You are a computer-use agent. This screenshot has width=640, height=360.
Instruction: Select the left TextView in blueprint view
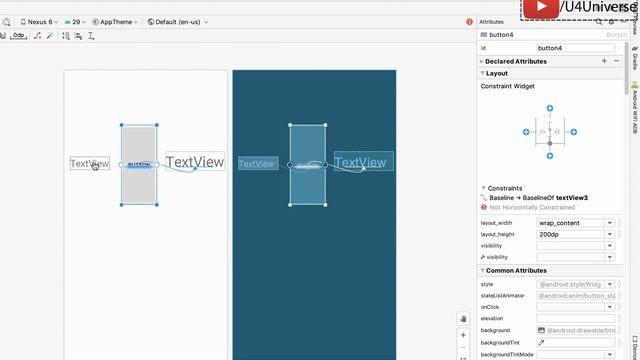[x=258, y=164]
